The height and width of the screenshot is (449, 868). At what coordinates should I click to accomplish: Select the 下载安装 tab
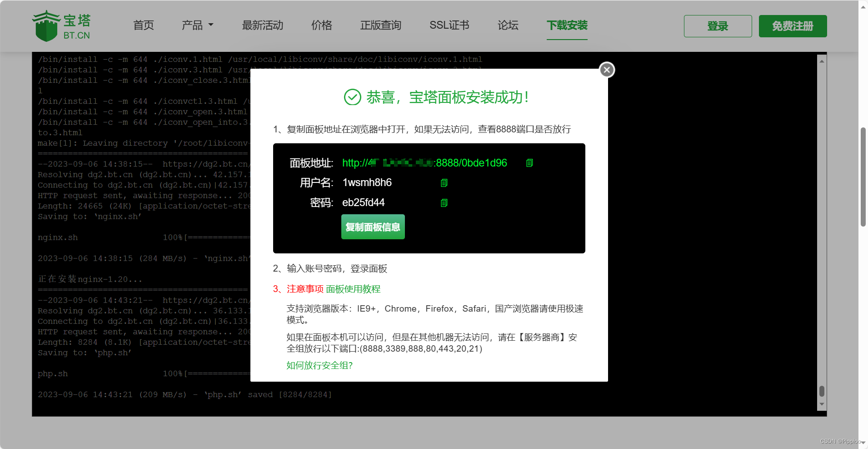[567, 25]
